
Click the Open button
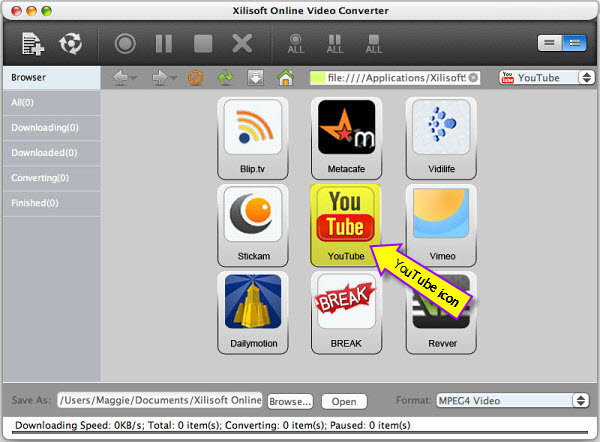[x=344, y=401]
